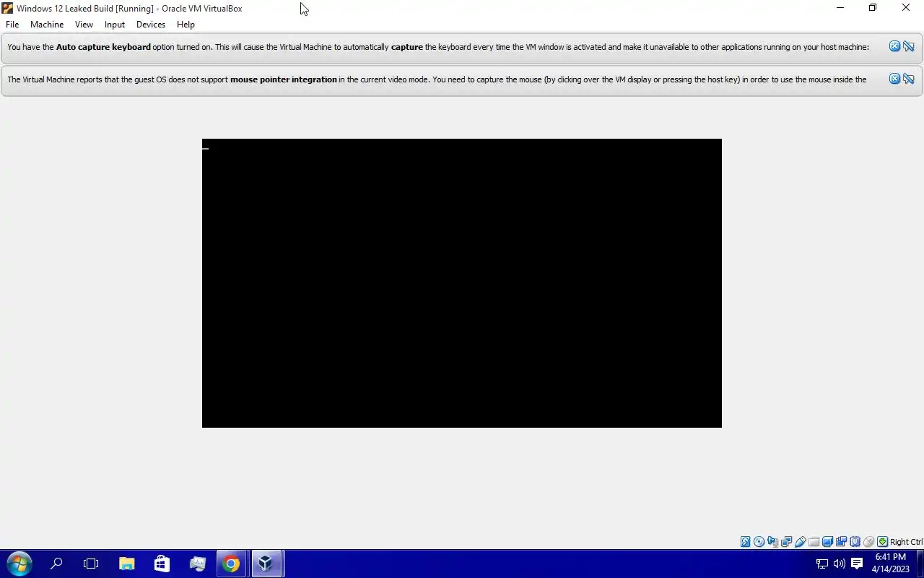Click the USB devices indicator icon
The height and width of the screenshot is (578, 924).
tap(801, 542)
